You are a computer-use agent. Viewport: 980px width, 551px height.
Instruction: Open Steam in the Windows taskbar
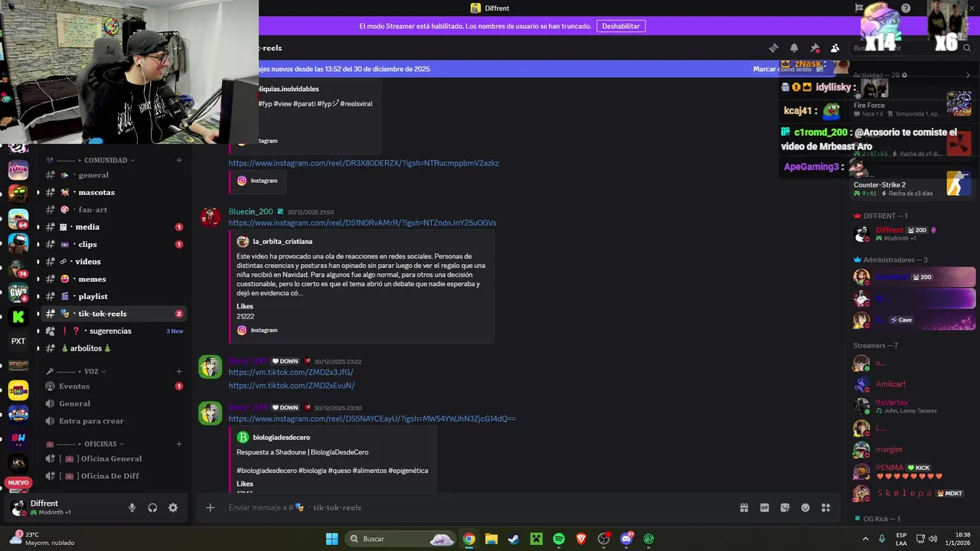point(514,539)
